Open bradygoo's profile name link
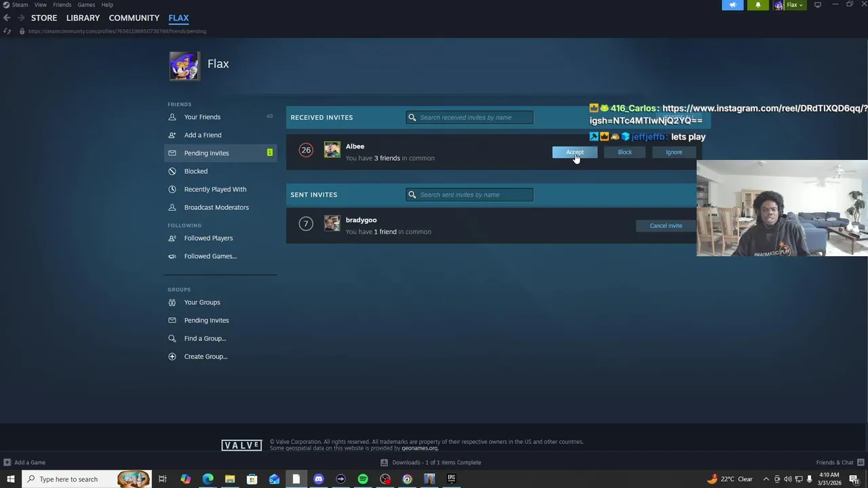Viewport: 868px width, 488px height. pos(361,220)
